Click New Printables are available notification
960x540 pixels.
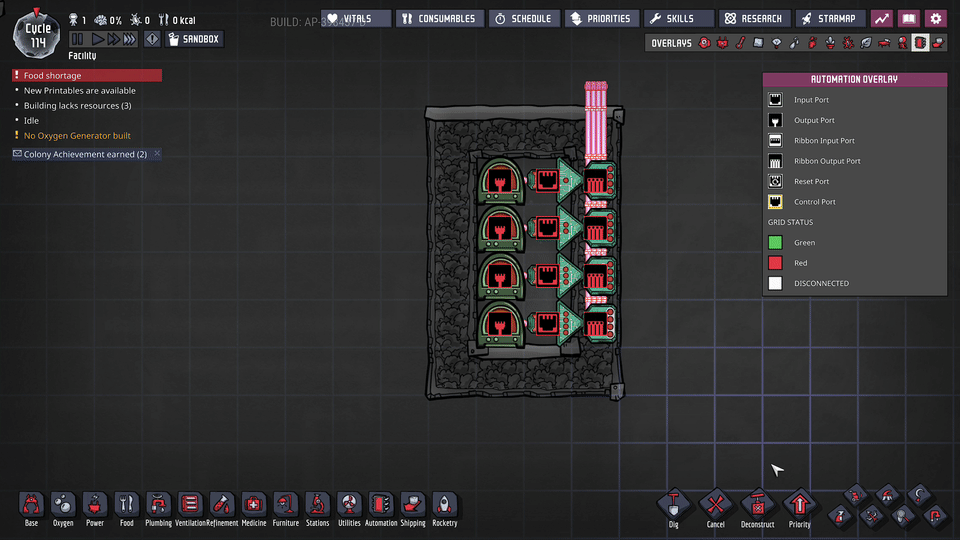click(x=80, y=91)
